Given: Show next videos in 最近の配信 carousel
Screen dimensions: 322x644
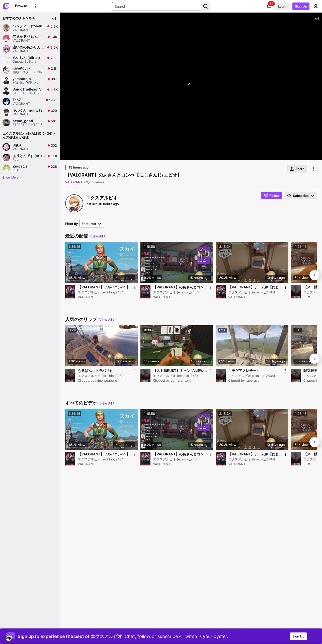Looking at the screenshot, I should click(x=314, y=275).
